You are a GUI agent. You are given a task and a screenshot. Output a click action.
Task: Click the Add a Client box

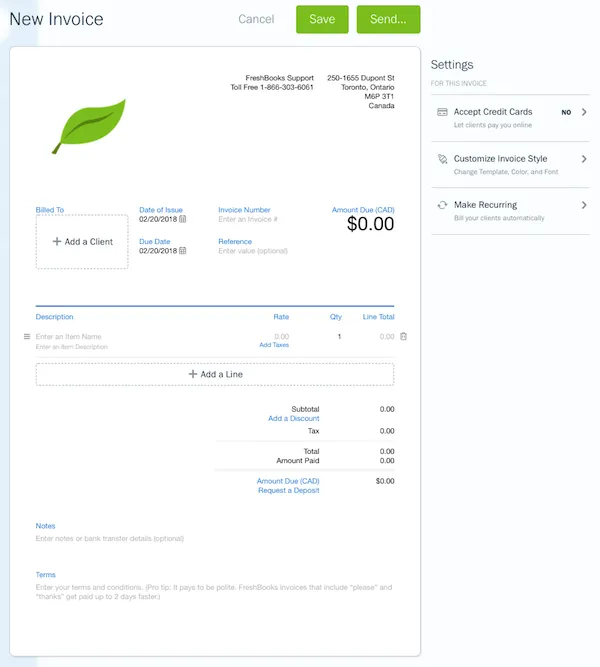[x=82, y=242]
